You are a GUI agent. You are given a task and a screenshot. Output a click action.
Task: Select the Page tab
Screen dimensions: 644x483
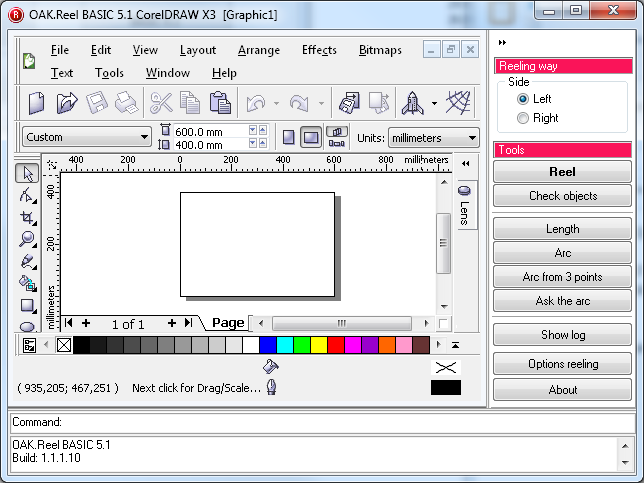[x=228, y=323]
